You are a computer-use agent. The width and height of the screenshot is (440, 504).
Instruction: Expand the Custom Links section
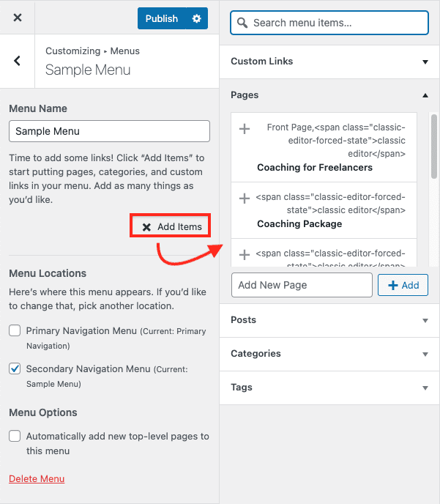point(425,62)
